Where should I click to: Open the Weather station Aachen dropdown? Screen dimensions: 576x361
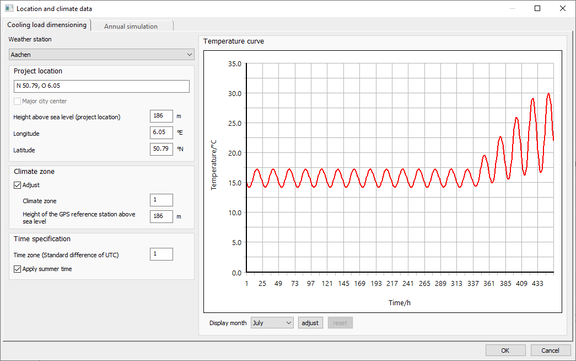pyautogui.click(x=101, y=54)
